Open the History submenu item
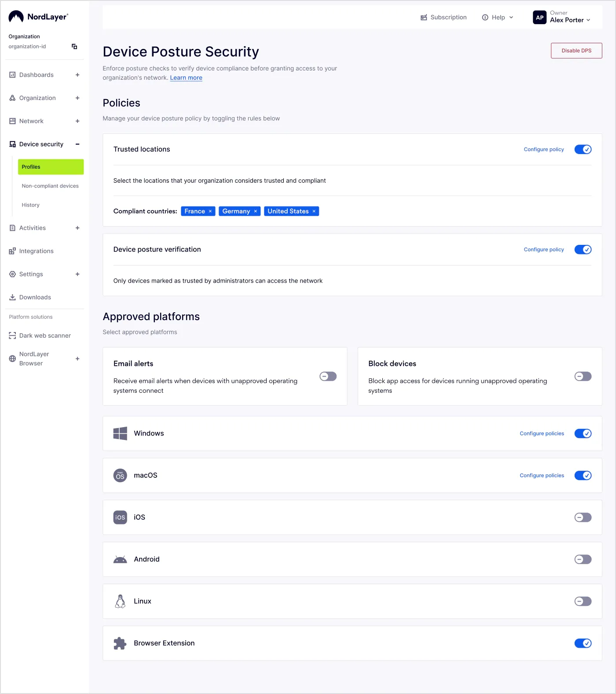The width and height of the screenshot is (616, 694). [x=30, y=205]
